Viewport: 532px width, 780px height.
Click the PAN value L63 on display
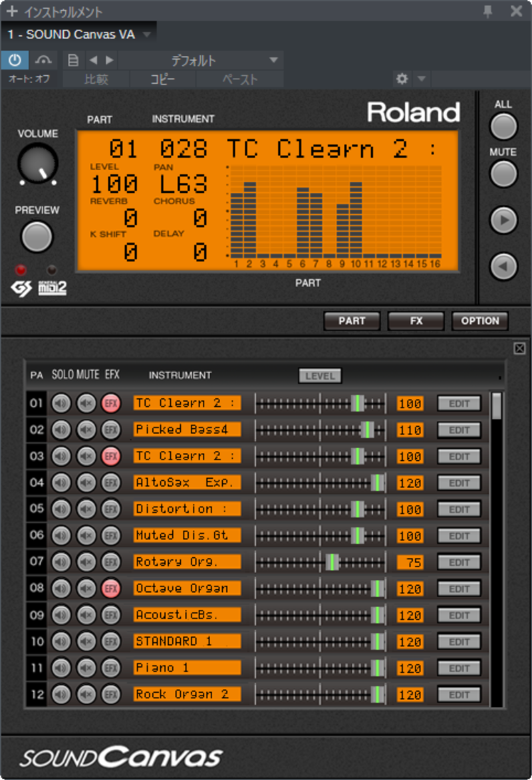coord(183,184)
